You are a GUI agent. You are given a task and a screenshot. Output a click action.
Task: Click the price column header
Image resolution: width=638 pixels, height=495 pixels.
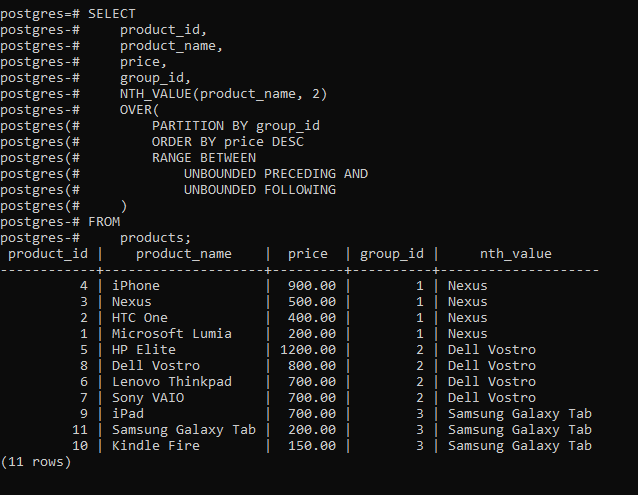(308, 254)
